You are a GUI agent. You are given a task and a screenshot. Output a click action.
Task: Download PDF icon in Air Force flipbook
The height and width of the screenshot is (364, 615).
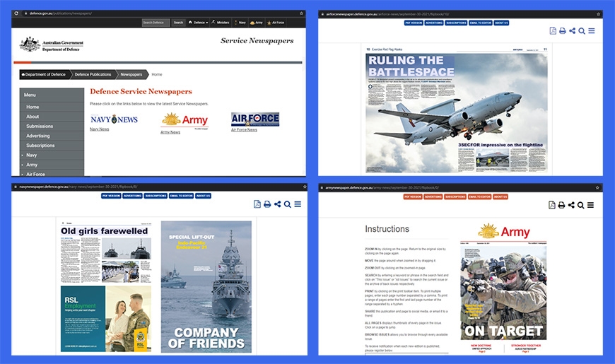coord(553,30)
